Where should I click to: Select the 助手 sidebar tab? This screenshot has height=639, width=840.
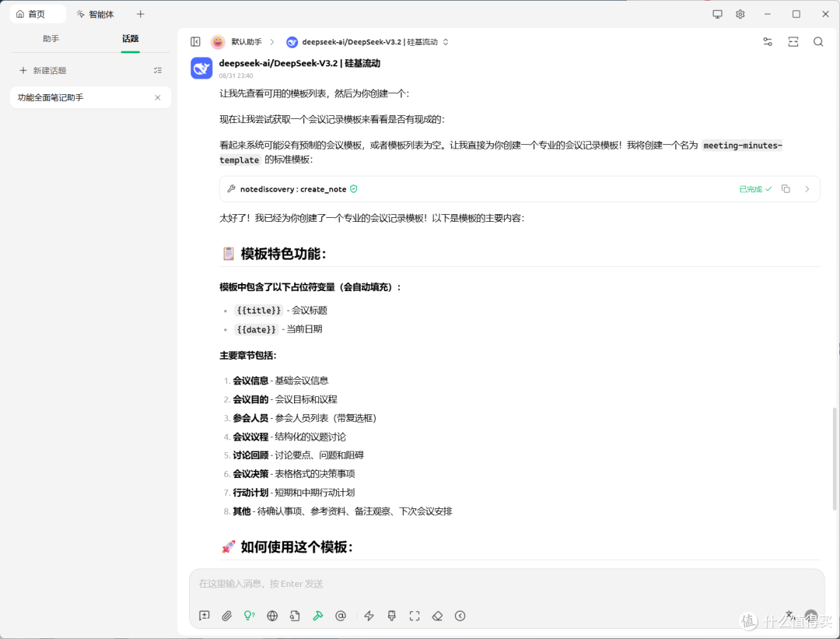51,39
